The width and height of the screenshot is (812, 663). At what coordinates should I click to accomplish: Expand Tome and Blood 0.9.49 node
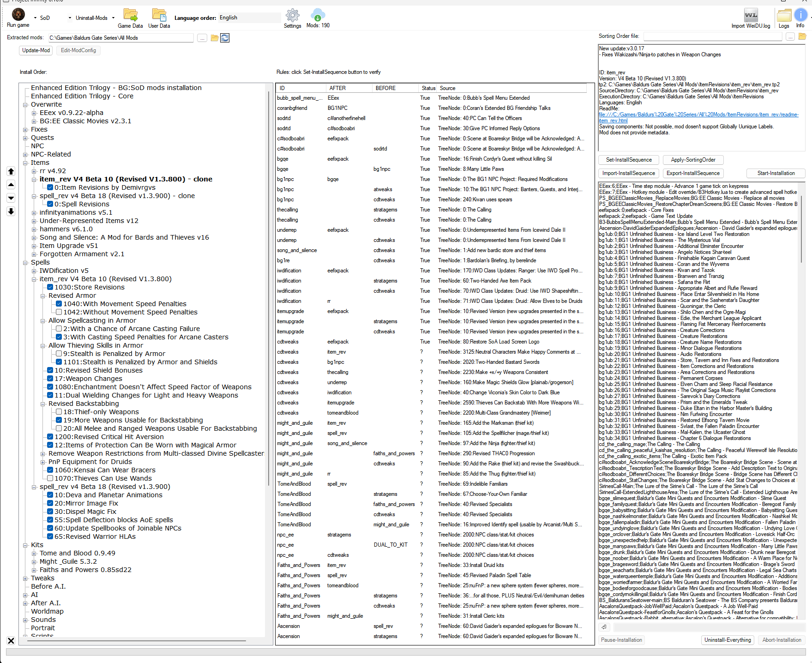tap(34, 553)
